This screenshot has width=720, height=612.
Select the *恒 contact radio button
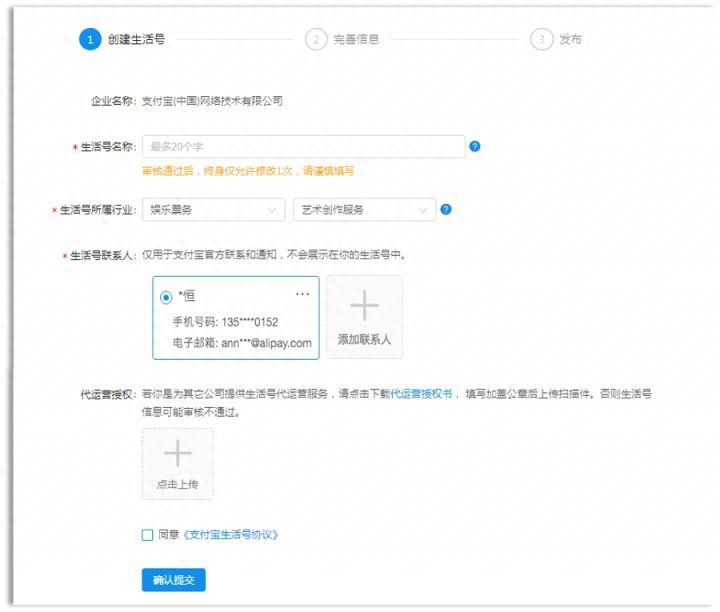tap(165, 296)
